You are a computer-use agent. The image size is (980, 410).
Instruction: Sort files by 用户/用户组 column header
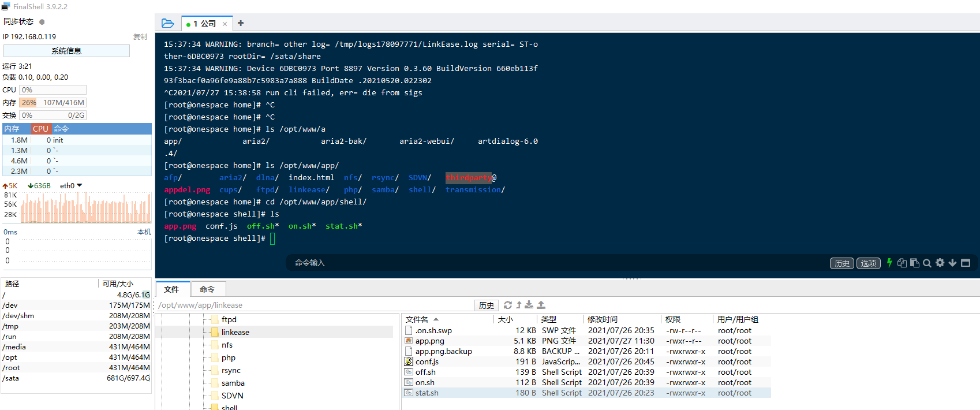742,319
